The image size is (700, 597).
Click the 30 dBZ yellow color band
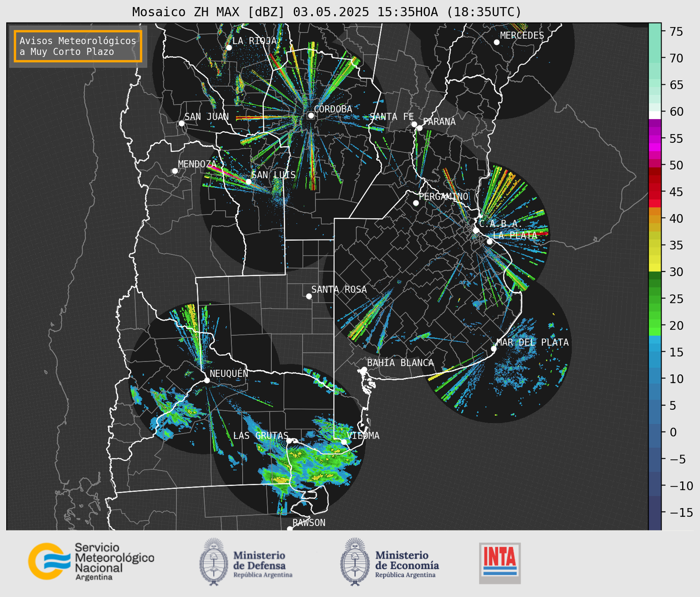click(x=655, y=268)
